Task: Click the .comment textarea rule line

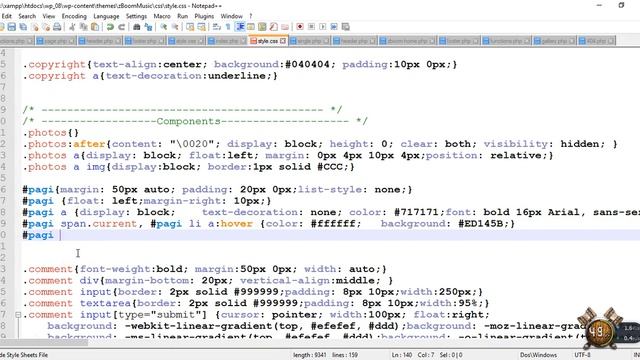Action: [x=256, y=303]
